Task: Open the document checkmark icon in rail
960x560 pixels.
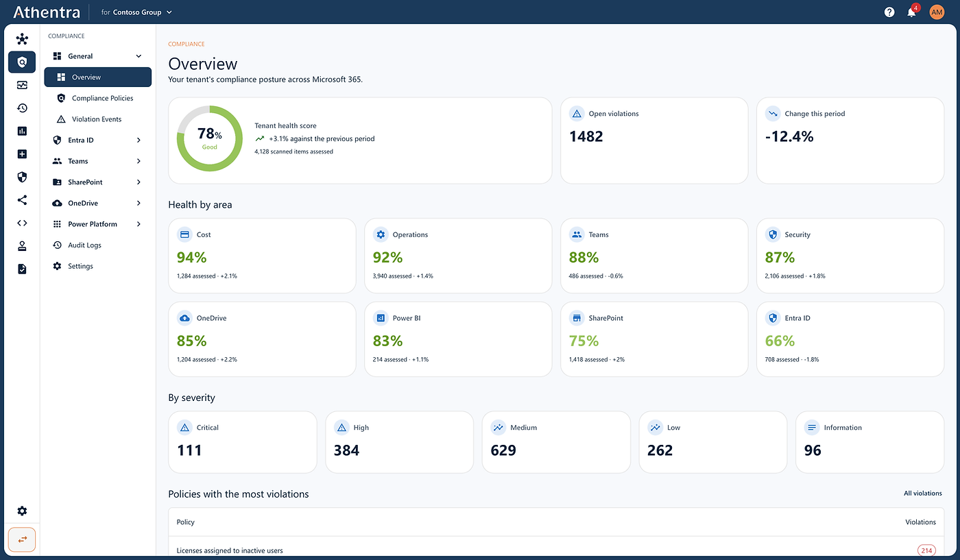Action: click(22, 269)
